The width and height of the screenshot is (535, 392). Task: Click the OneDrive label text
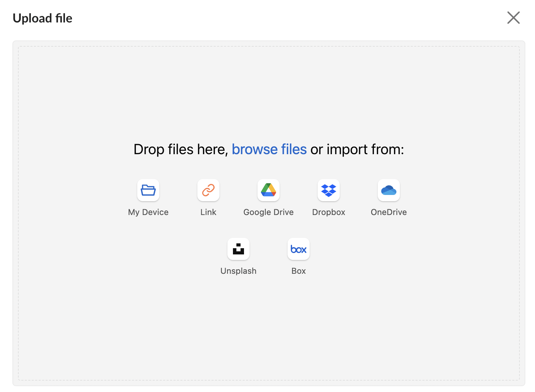389,212
